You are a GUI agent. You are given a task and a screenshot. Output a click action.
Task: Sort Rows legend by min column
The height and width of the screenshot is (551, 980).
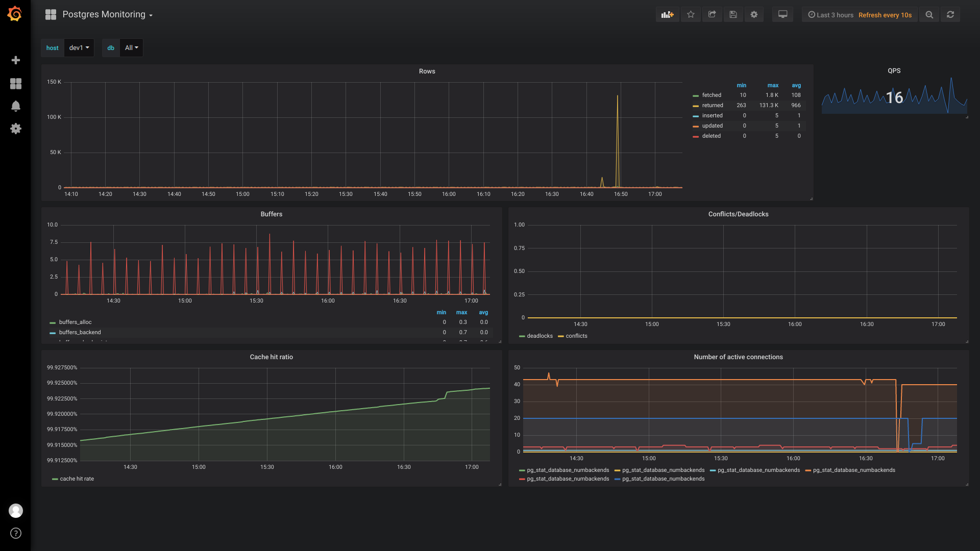click(741, 85)
